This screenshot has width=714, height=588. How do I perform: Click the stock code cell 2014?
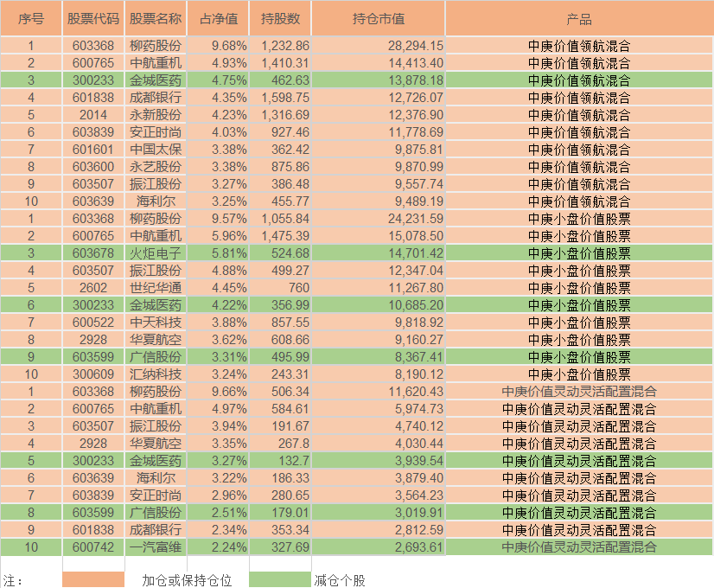(x=93, y=115)
